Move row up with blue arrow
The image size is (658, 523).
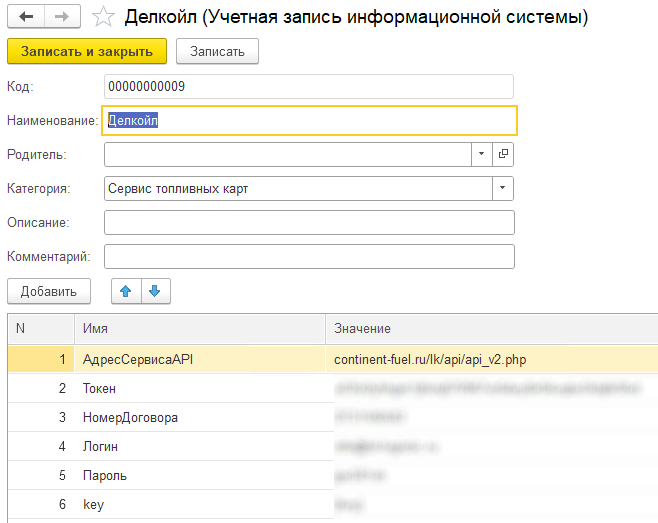tap(125, 291)
